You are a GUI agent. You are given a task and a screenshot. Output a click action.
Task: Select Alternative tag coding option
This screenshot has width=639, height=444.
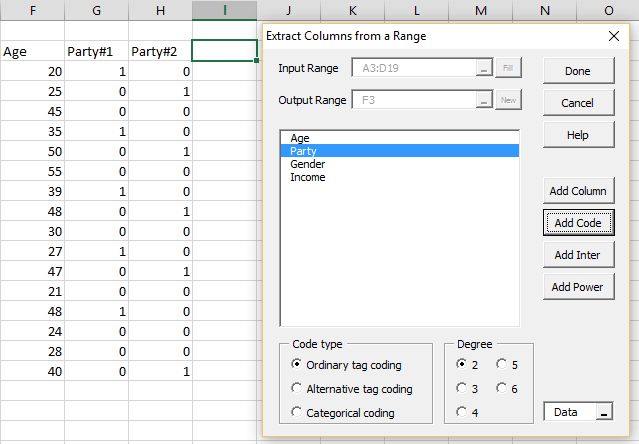tap(297, 389)
